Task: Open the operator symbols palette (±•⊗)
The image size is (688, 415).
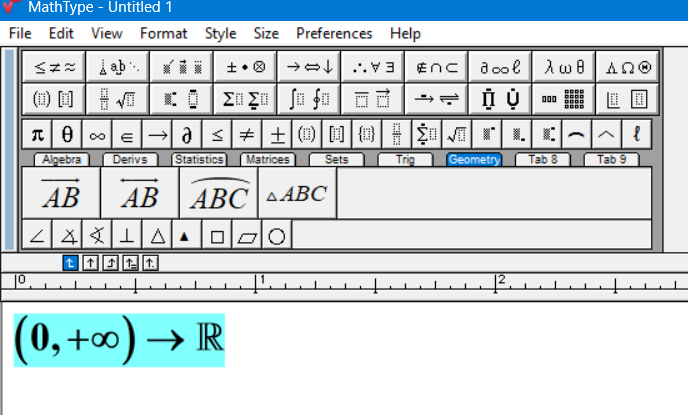Action: (245, 67)
